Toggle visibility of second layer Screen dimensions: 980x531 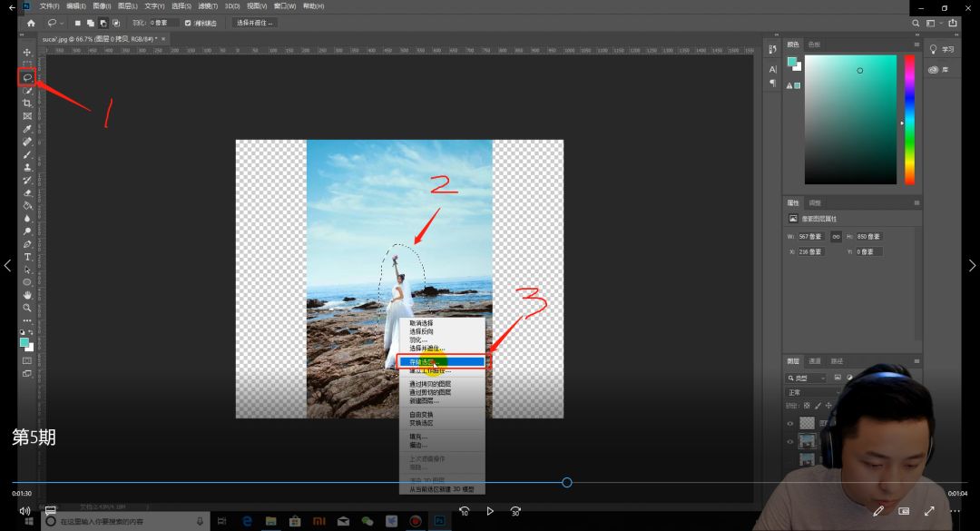tap(790, 441)
